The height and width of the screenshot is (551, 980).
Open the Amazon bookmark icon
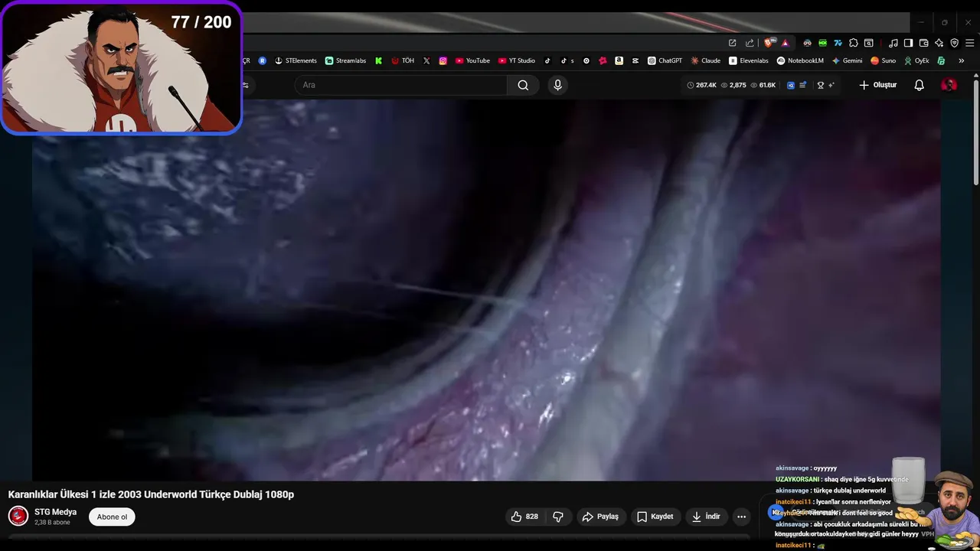click(x=619, y=60)
